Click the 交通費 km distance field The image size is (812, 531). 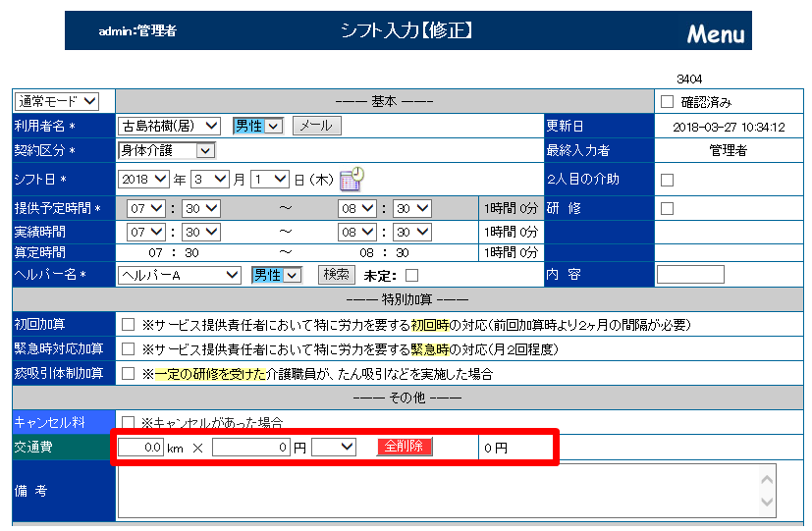[x=140, y=447]
